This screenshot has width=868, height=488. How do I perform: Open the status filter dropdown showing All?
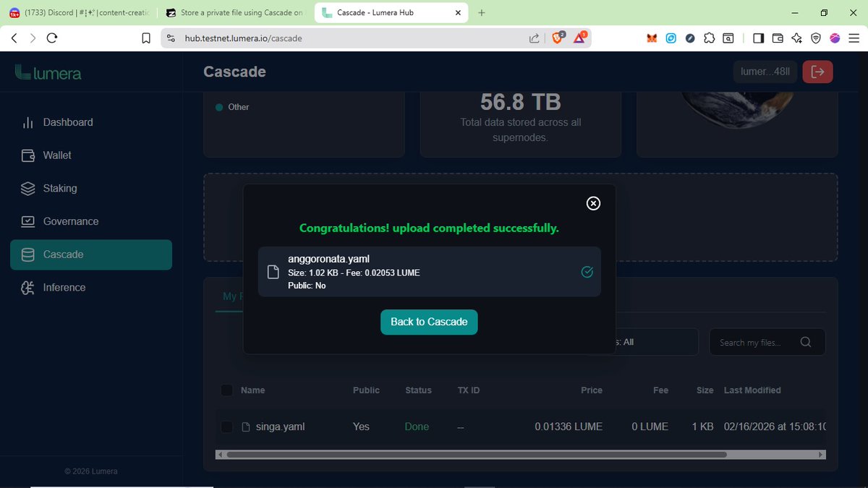point(644,342)
